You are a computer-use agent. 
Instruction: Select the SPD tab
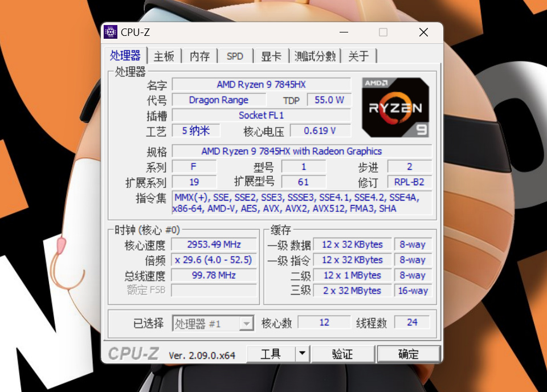click(235, 56)
